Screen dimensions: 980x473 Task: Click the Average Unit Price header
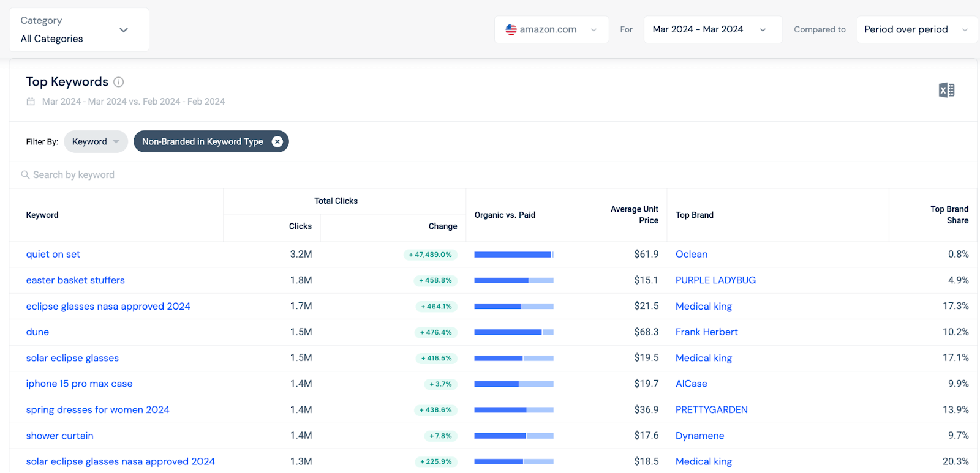635,215
